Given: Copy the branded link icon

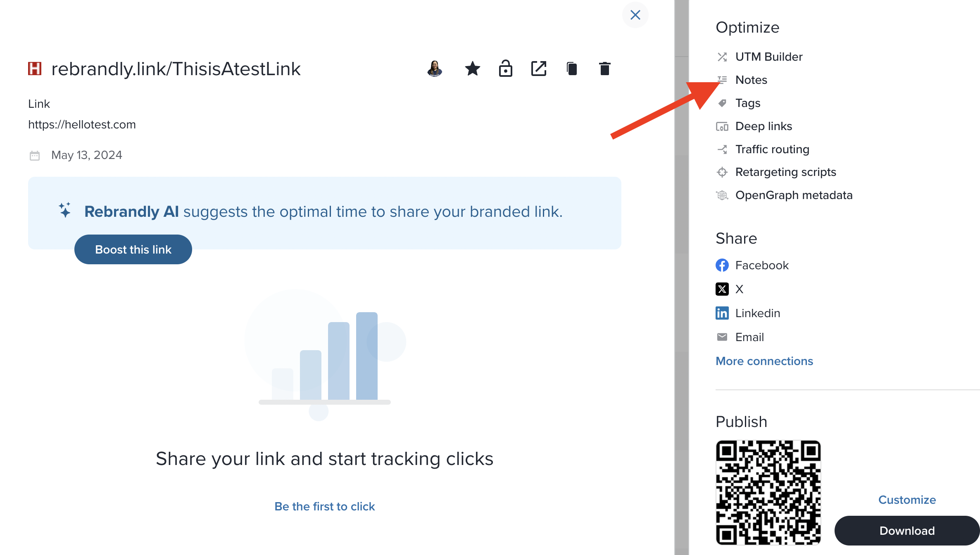Looking at the screenshot, I should (572, 69).
